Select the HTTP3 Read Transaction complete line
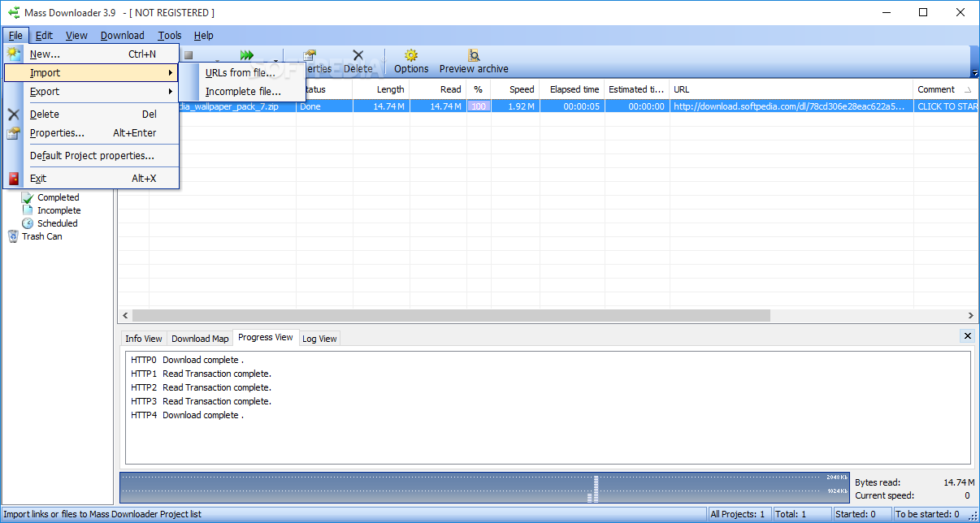 tap(201, 401)
